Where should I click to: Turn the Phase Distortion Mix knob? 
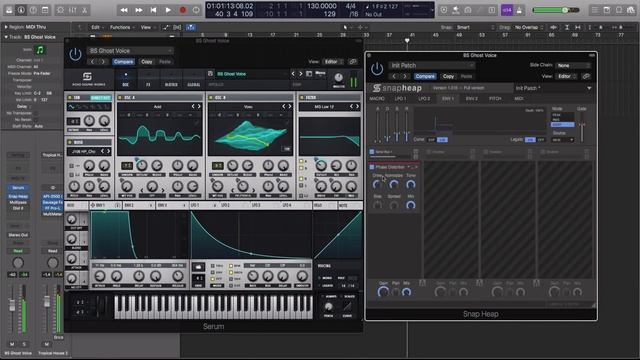[x=411, y=205]
